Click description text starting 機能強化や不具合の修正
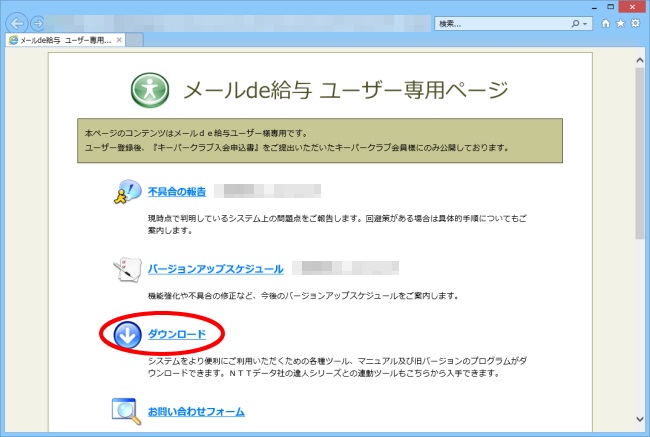 click(303, 296)
